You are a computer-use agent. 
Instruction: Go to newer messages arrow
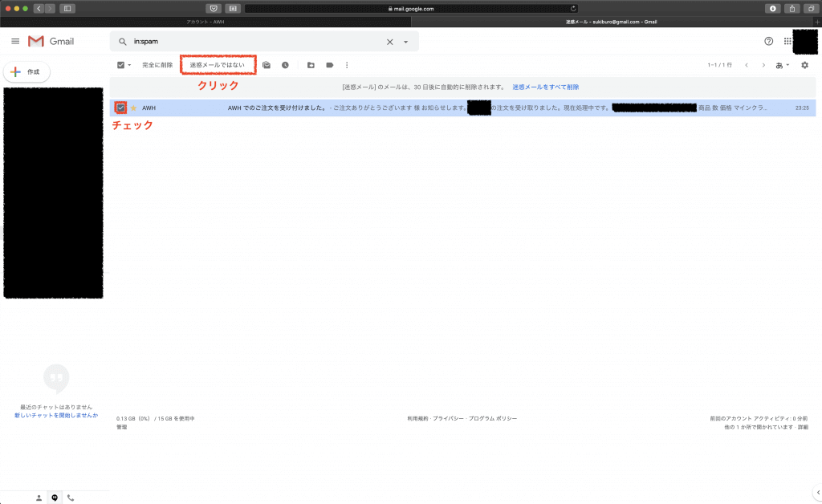[747, 65]
